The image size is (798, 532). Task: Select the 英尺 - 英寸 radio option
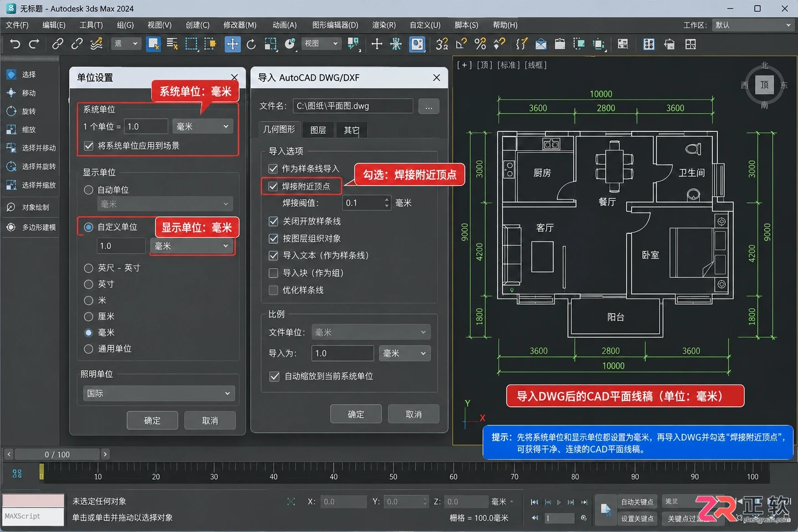click(x=88, y=268)
